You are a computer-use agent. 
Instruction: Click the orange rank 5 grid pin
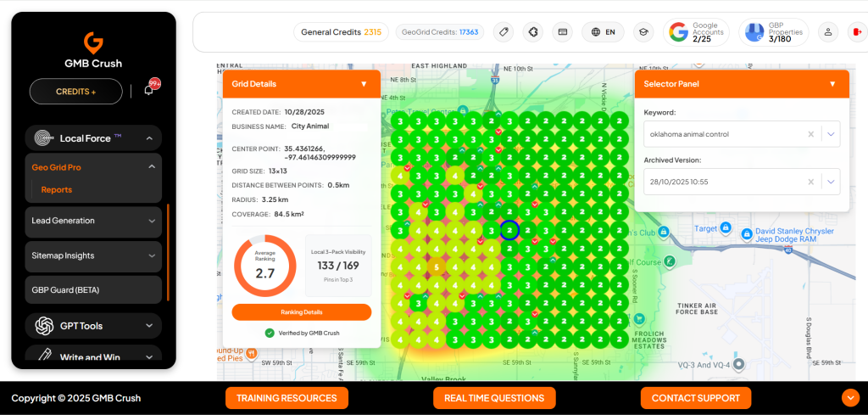point(437,267)
